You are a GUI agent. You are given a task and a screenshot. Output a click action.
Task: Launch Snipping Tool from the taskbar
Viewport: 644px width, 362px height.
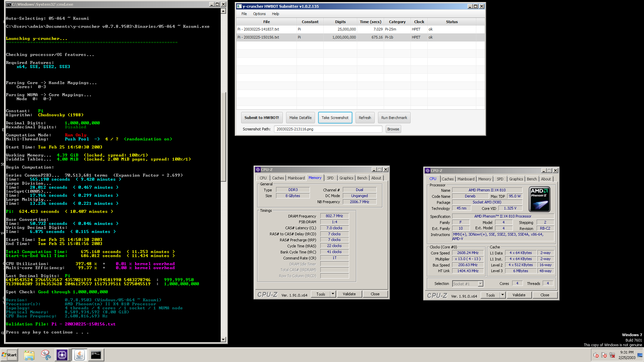click(x=46, y=355)
